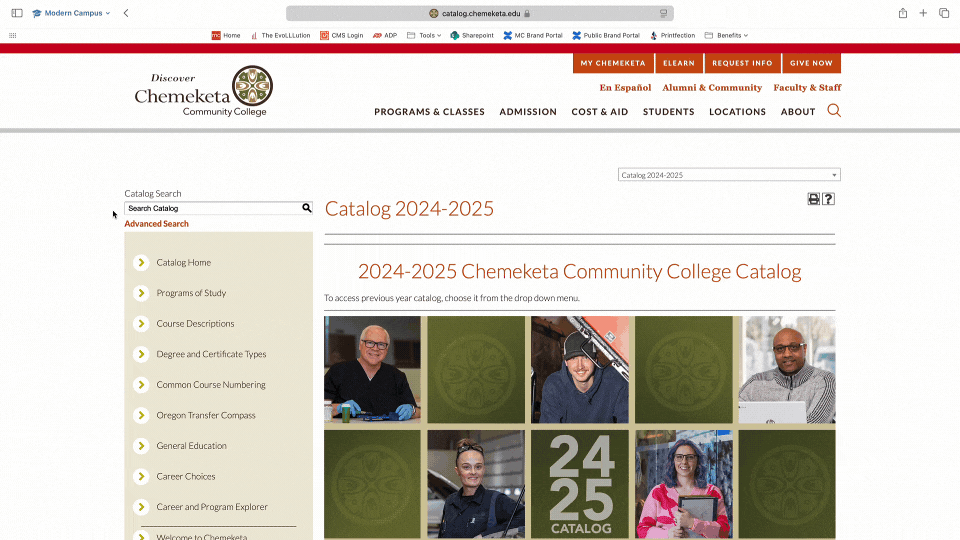Open the Degree and Certificate Types link
Screen dimensions: 960x540
pos(211,354)
